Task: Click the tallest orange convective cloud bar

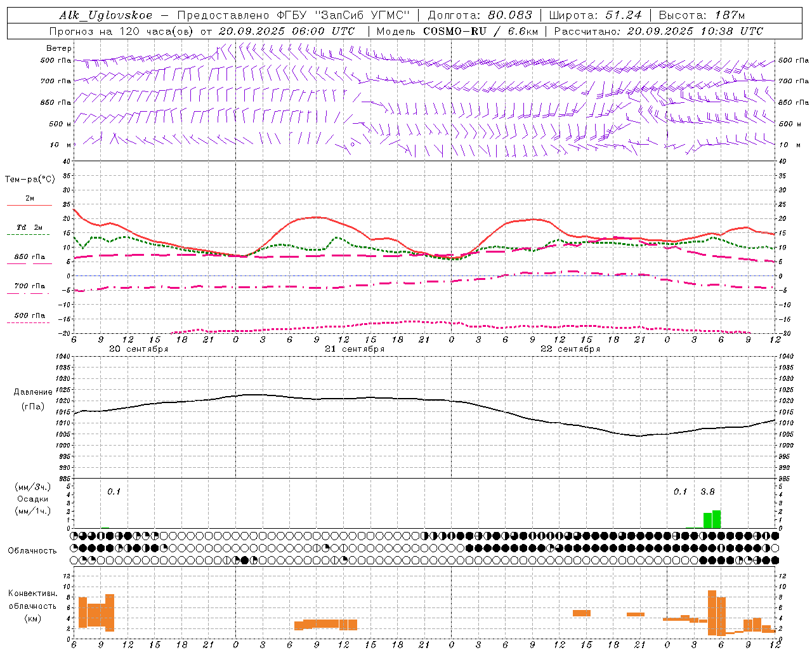Action: [712, 613]
